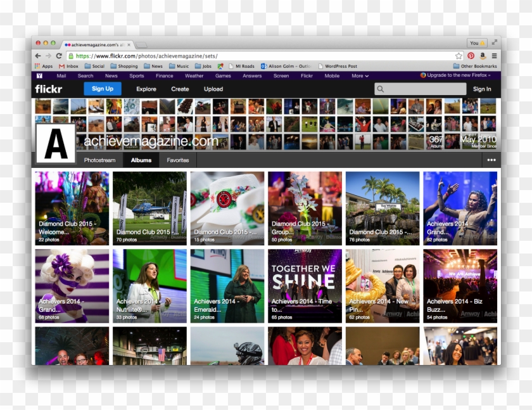Image resolution: width=532 pixels, height=410 pixels.
Task: Open the Together We Shine album thumbnail
Action: point(305,286)
